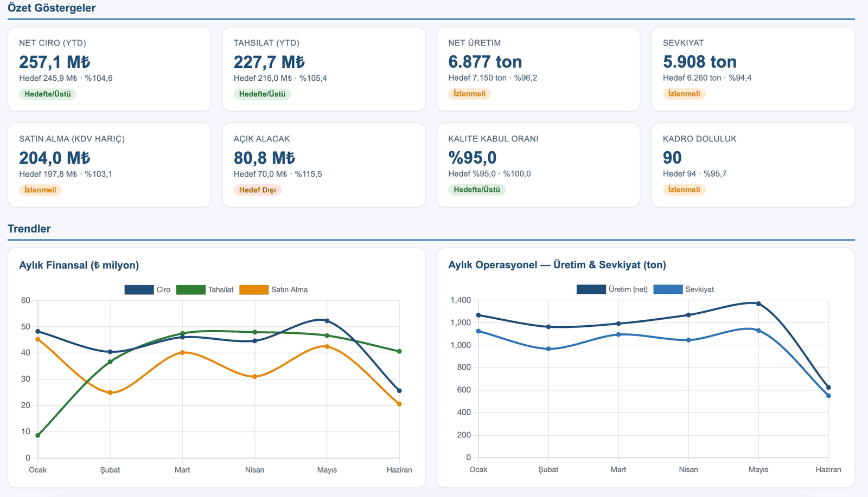
Task: Click the Ciro data point at Mayıs
Action: [x=327, y=321]
